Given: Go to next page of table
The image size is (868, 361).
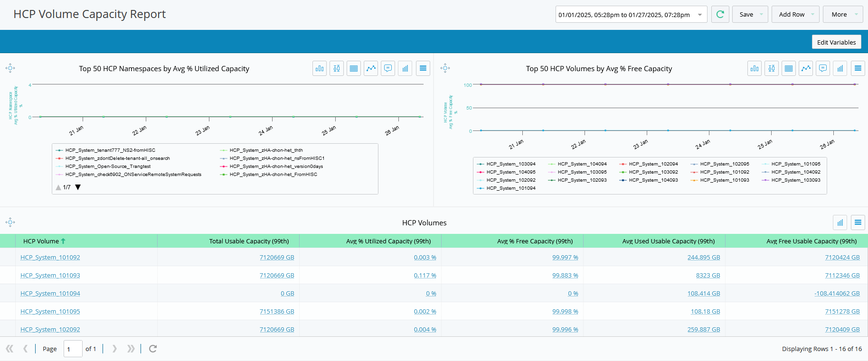Looking at the screenshot, I should tap(114, 349).
